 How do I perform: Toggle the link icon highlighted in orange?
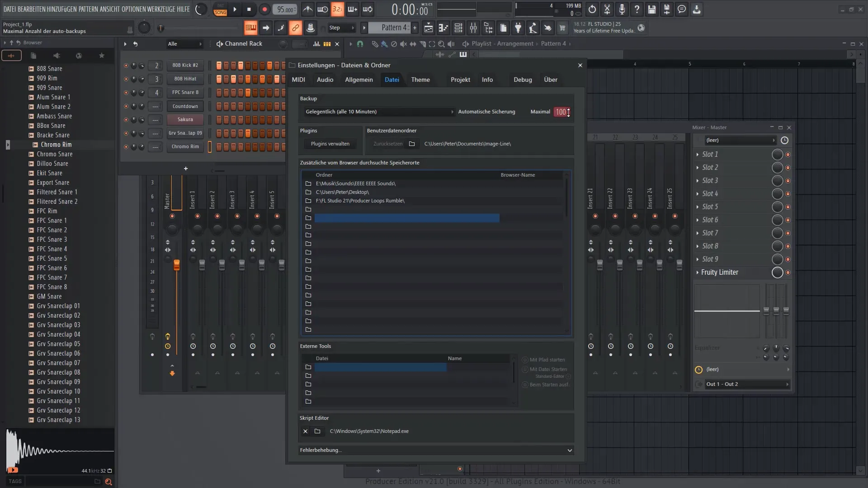(x=296, y=28)
